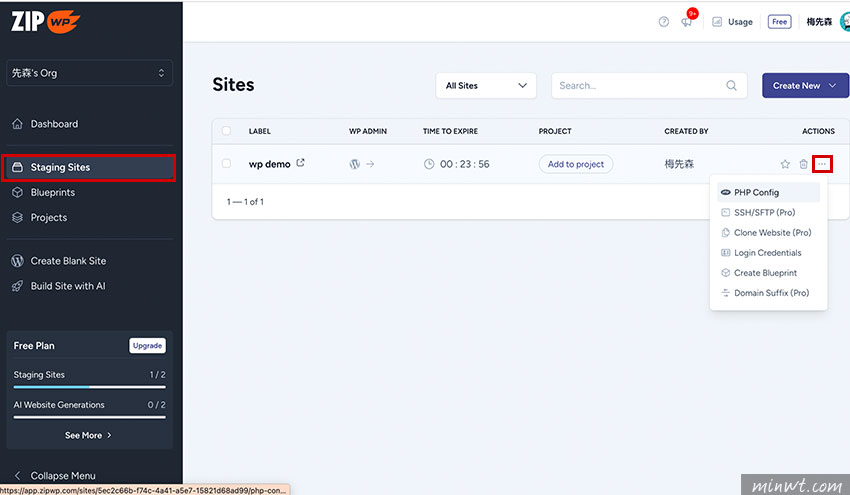The image size is (850, 495).
Task: Open the announcements megaphone with red badge
Action: click(687, 22)
